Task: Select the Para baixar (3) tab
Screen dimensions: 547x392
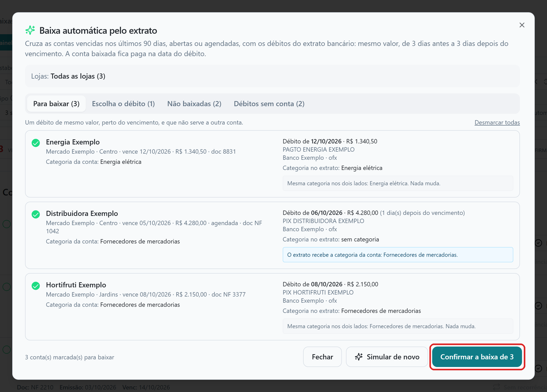Action: [56, 104]
